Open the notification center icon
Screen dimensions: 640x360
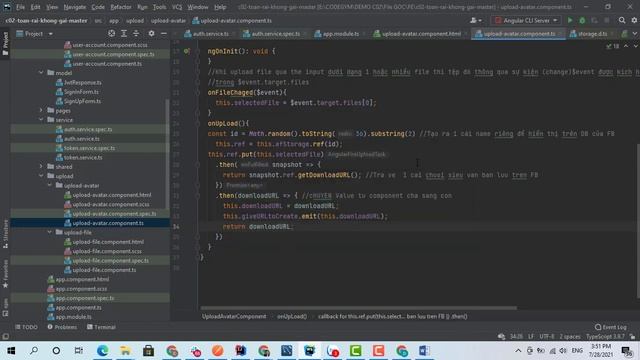[x=627, y=351]
